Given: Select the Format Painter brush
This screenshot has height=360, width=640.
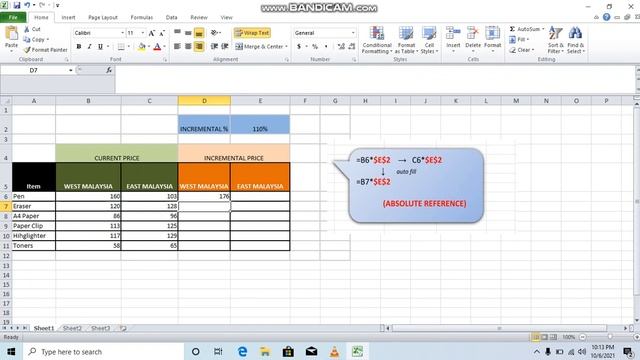Looking at the screenshot, I should pyautogui.click(x=27, y=50).
